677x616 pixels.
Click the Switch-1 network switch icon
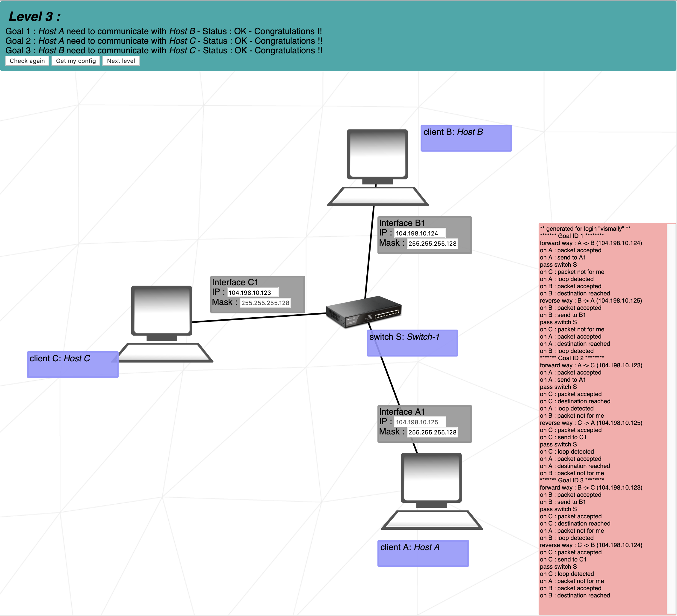click(364, 311)
